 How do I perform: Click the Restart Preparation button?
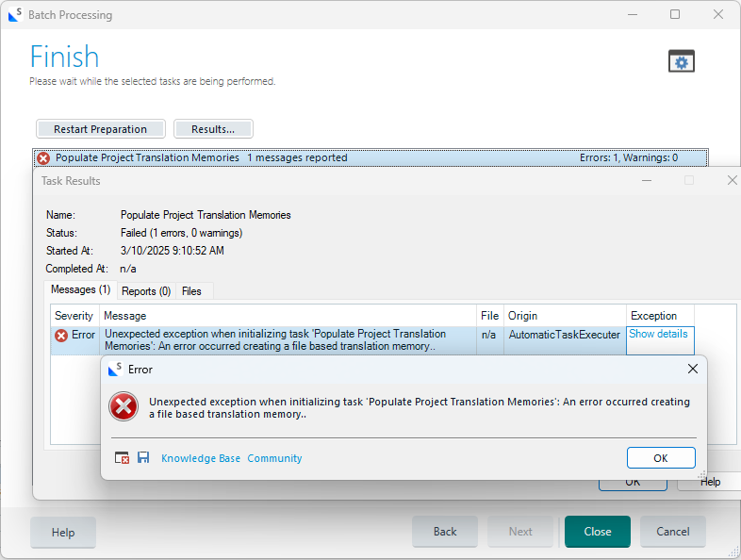101,129
